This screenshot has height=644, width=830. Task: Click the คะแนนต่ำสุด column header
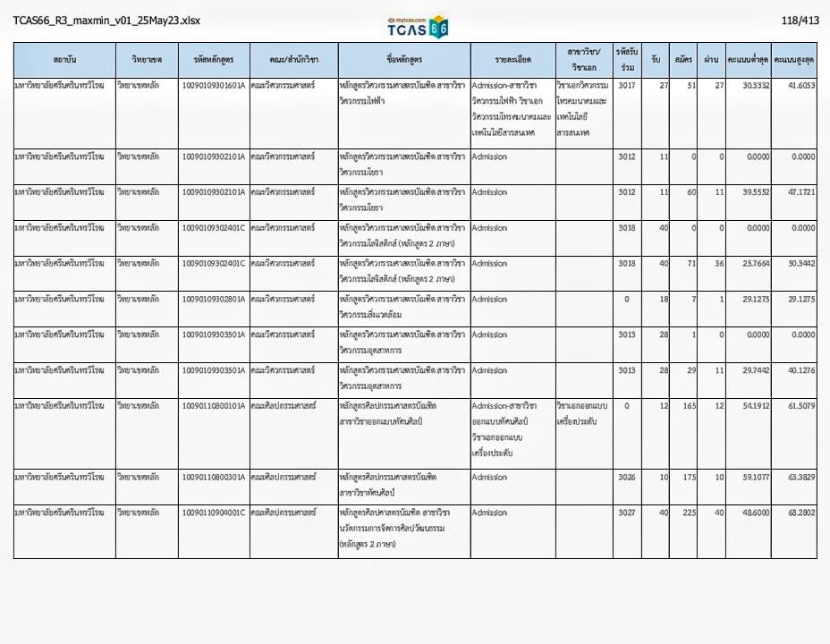coord(748,59)
